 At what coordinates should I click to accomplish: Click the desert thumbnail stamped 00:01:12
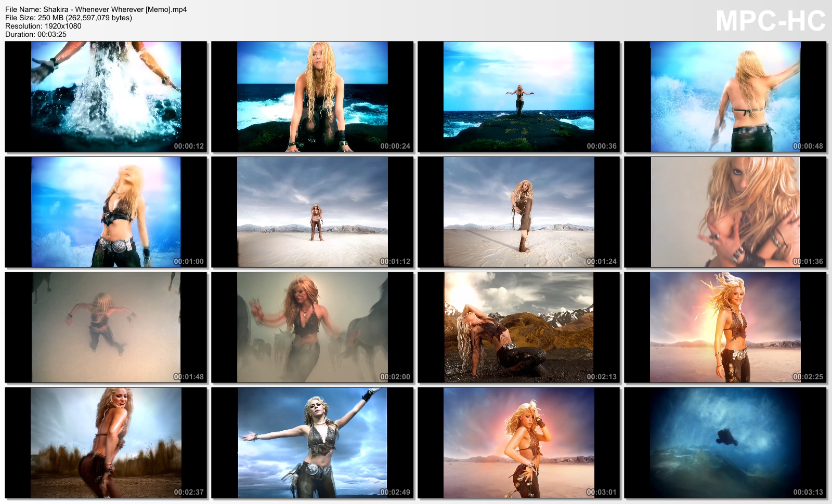click(313, 212)
